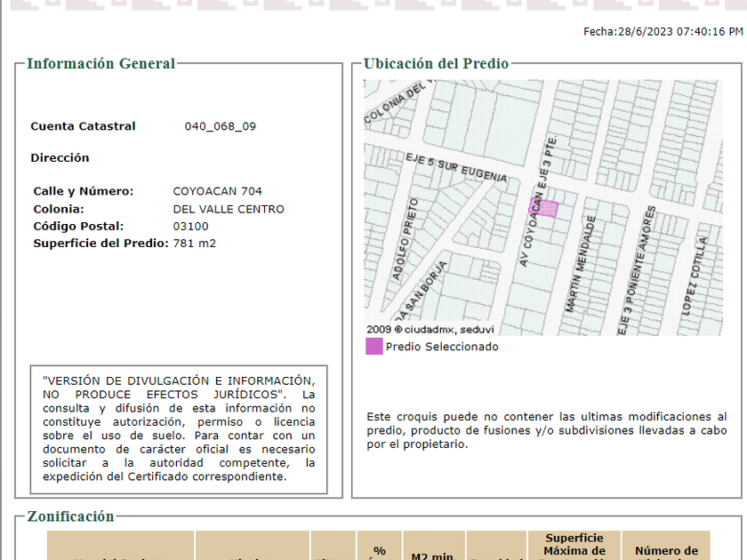Select the colonia value DEL VALLE CENTRO

click(229, 209)
